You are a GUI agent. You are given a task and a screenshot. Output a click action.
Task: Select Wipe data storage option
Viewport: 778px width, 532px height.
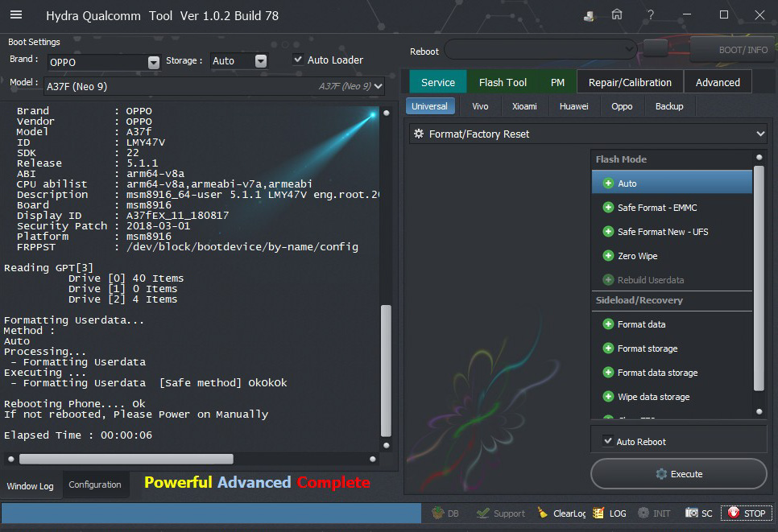(672, 397)
